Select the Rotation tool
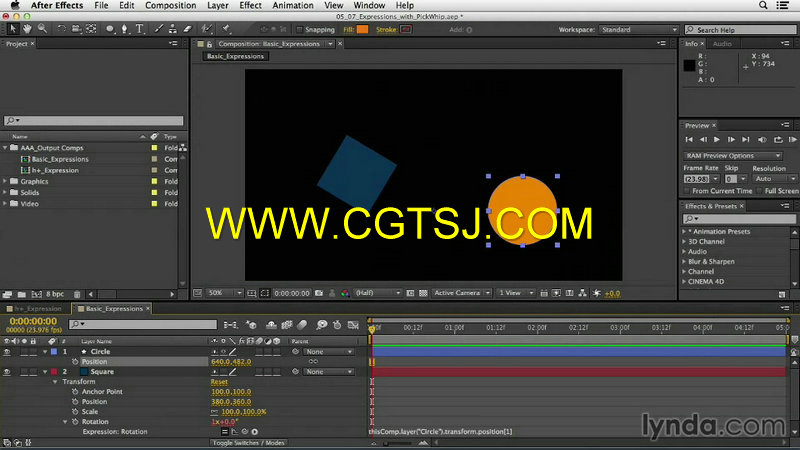Image resolution: width=800 pixels, height=450 pixels. pyautogui.click(x=61, y=29)
